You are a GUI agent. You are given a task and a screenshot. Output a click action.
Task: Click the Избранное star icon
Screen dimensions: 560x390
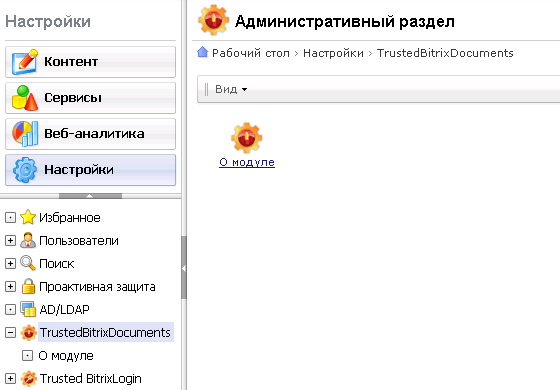click(28, 217)
